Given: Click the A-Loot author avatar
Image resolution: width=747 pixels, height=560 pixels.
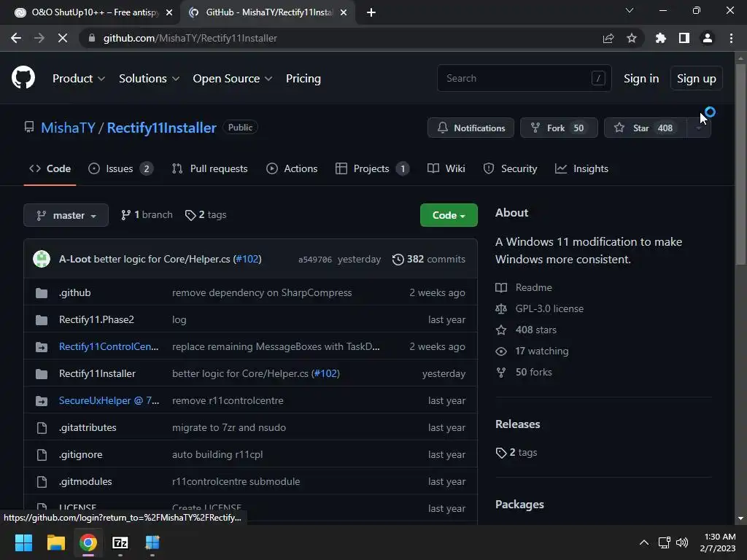Looking at the screenshot, I should coord(42,259).
